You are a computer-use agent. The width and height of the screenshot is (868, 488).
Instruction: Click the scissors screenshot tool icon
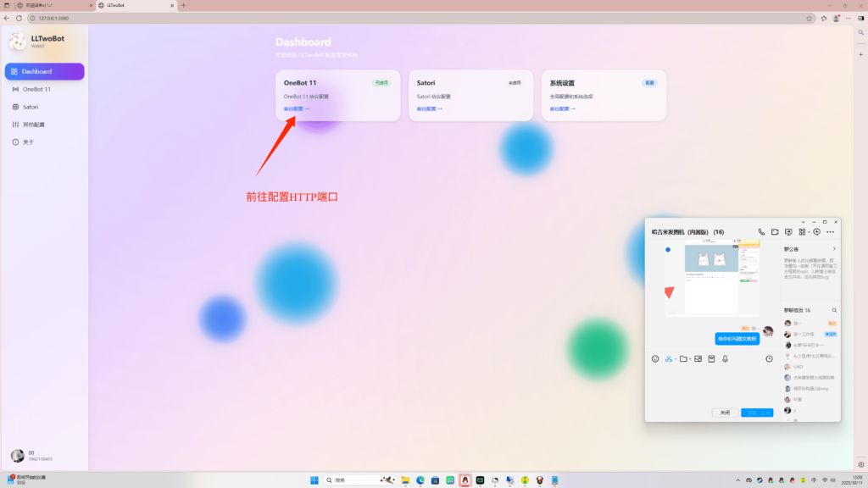[x=668, y=358]
